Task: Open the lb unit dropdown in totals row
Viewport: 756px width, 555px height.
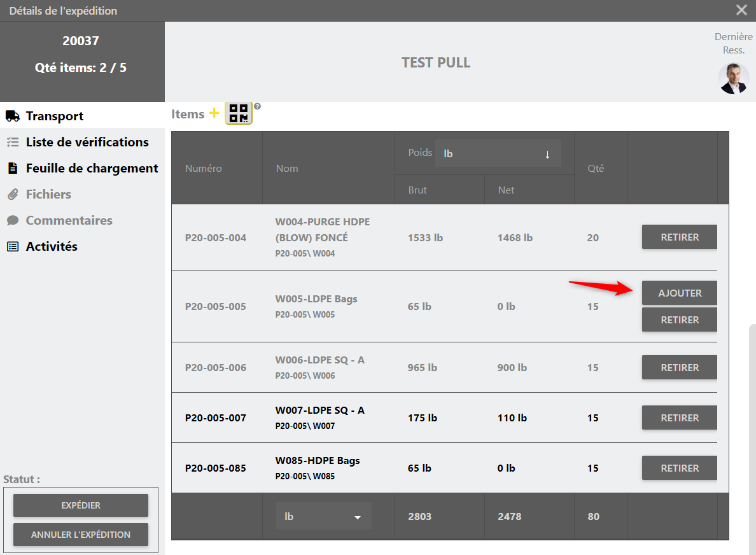Action: click(x=323, y=516)
